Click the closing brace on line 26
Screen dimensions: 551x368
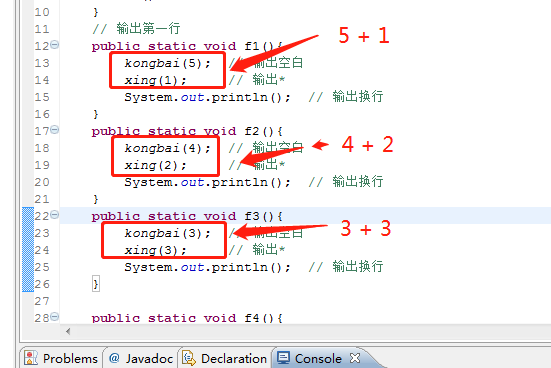pyautogui.click(x=96, y=284)
